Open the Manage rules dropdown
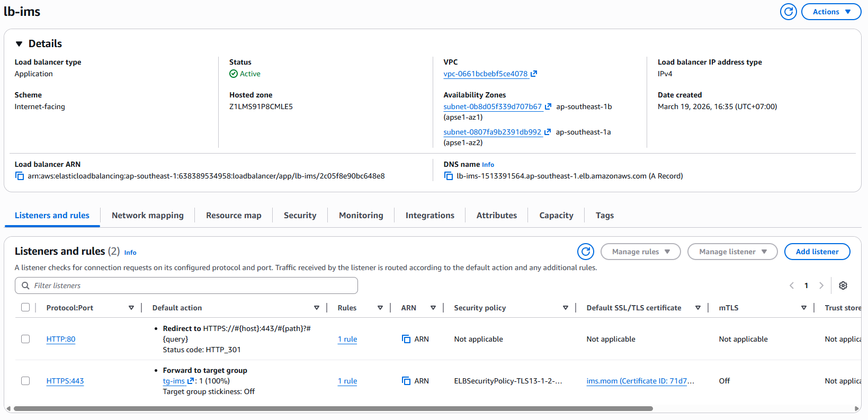 pos(641,252)
